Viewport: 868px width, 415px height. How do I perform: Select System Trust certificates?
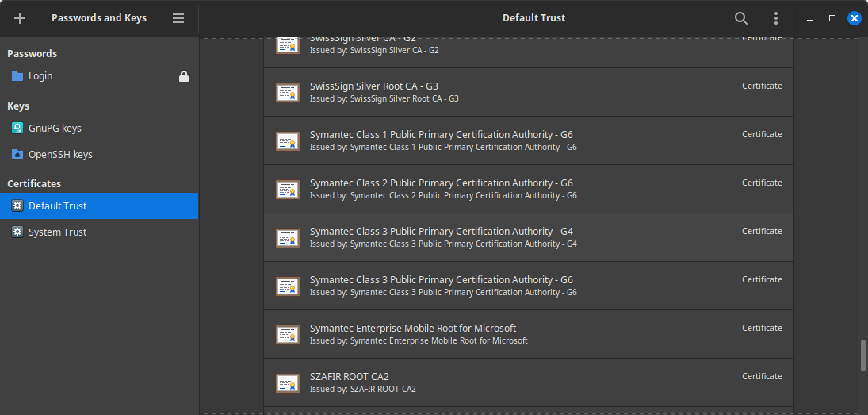click(x=99, y=232)
